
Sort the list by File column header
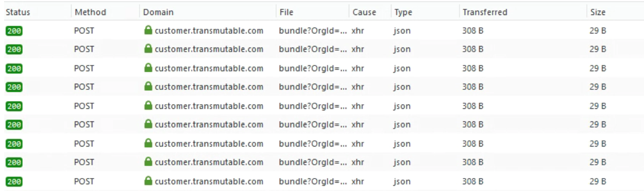tap(312, 12)
